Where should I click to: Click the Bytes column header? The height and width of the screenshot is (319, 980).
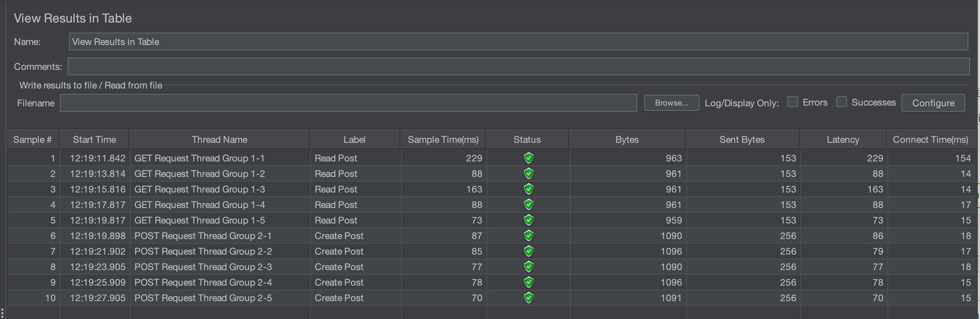[627, 139]
